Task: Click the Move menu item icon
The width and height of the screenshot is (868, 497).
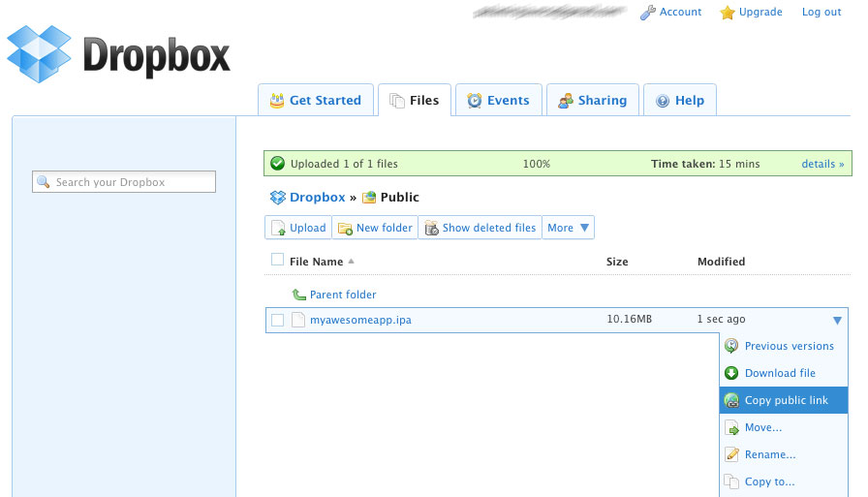Action: click(x=731, y=428)
